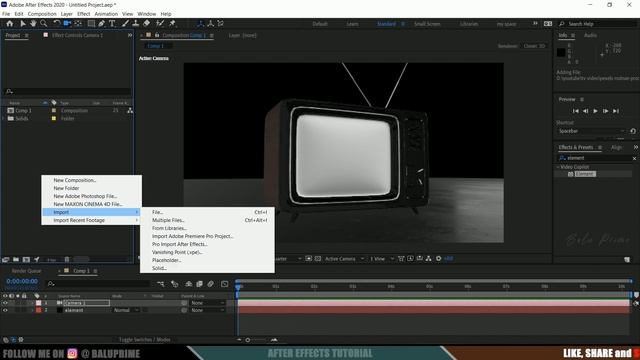Click the View Axis Mode icon
The height and width of the screenshot is (360, 640).
point(221,24)
